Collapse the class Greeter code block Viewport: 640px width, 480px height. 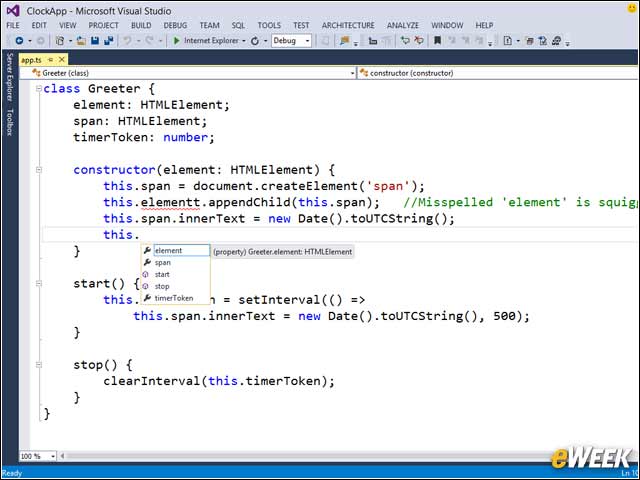tap(39, 89)
